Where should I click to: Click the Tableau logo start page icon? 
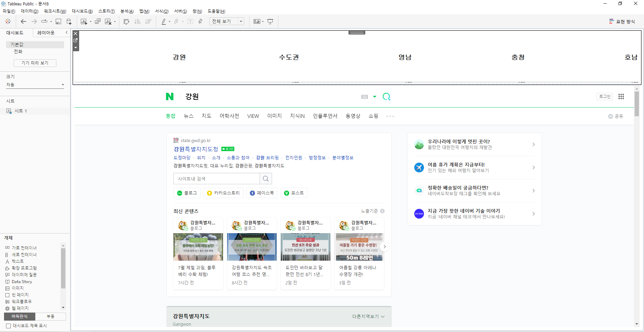tap(8, 21)
